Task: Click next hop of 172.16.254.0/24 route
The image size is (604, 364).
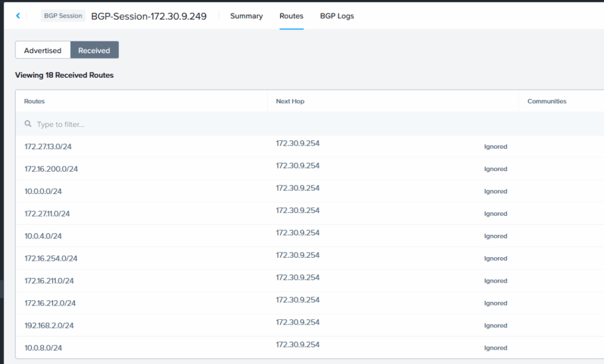Action: 298,255
